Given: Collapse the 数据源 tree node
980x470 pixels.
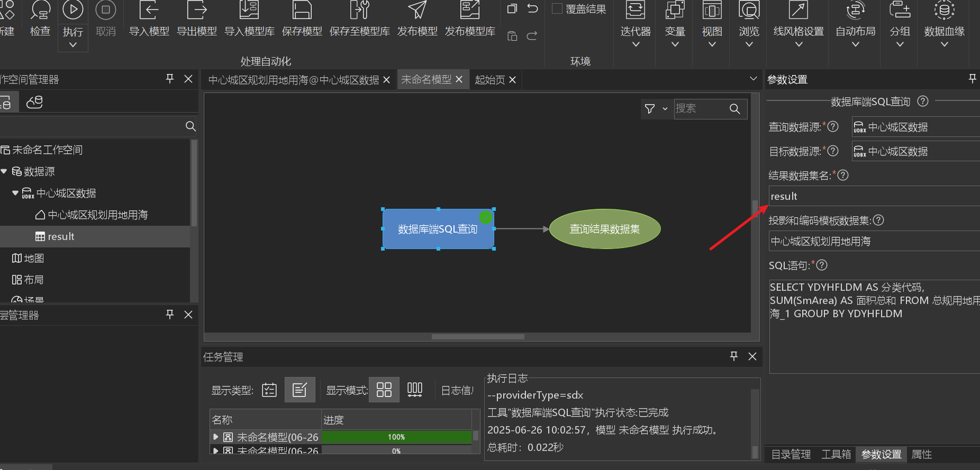Looking at the screenshot, I should (x=4, y=171).
